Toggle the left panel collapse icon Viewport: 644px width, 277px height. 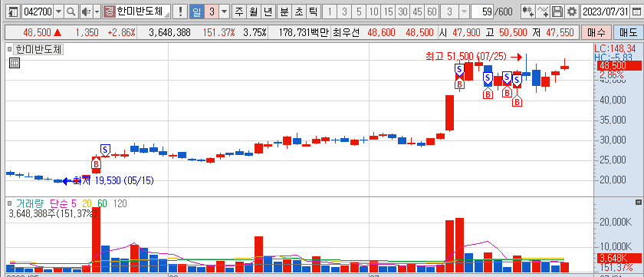[x=13, y=12]
